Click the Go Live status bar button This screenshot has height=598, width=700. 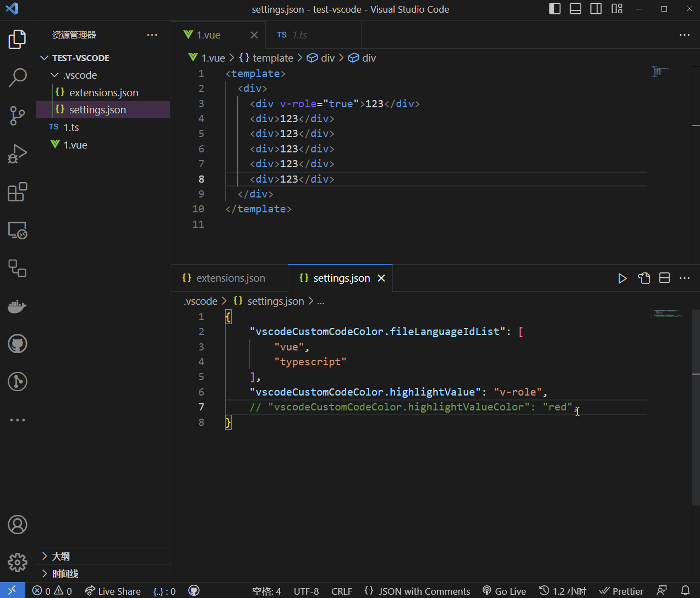[x=504, y=590]
